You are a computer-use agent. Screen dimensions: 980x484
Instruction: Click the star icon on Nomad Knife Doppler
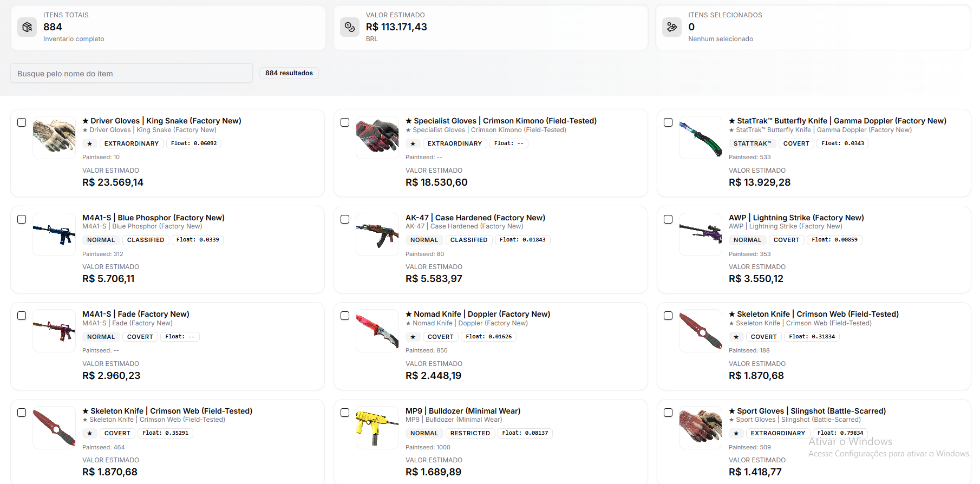(x=413, y=337)
